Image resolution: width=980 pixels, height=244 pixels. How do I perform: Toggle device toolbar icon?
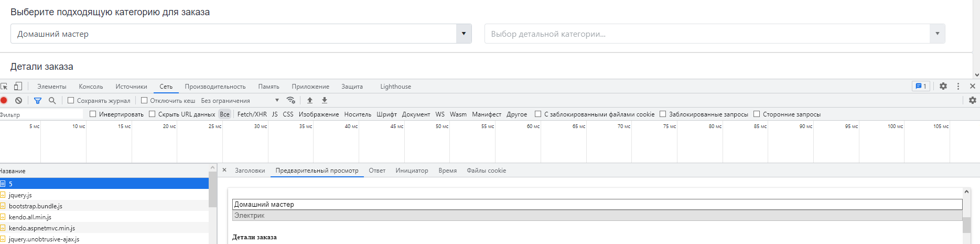18,86
